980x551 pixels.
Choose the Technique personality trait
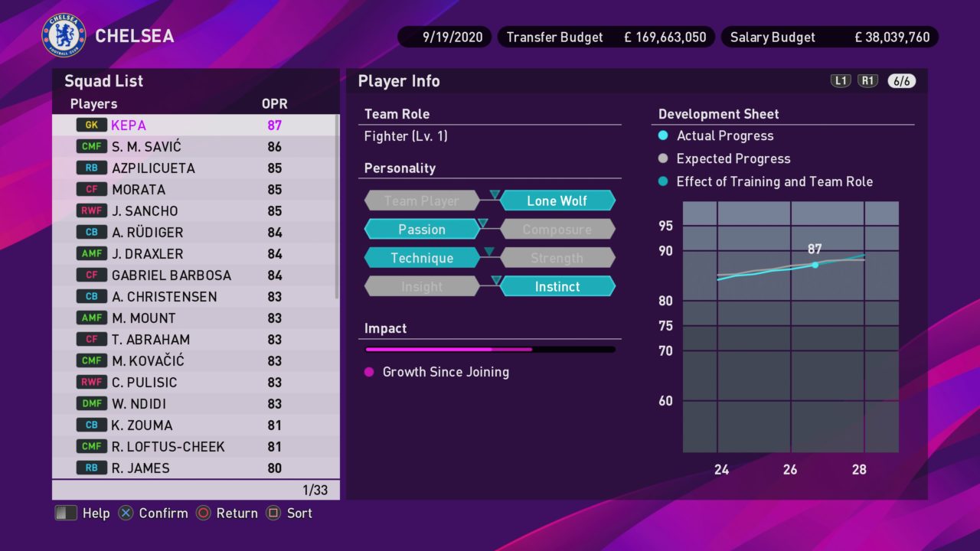[x=421, y=258]
